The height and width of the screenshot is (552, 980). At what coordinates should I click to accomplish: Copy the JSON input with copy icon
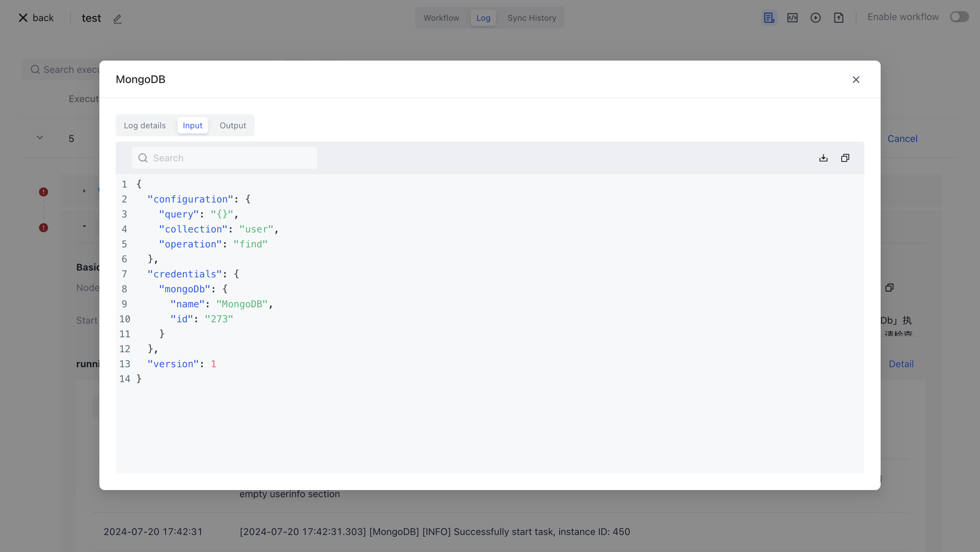pyautogui.click(x=845, y=158)
